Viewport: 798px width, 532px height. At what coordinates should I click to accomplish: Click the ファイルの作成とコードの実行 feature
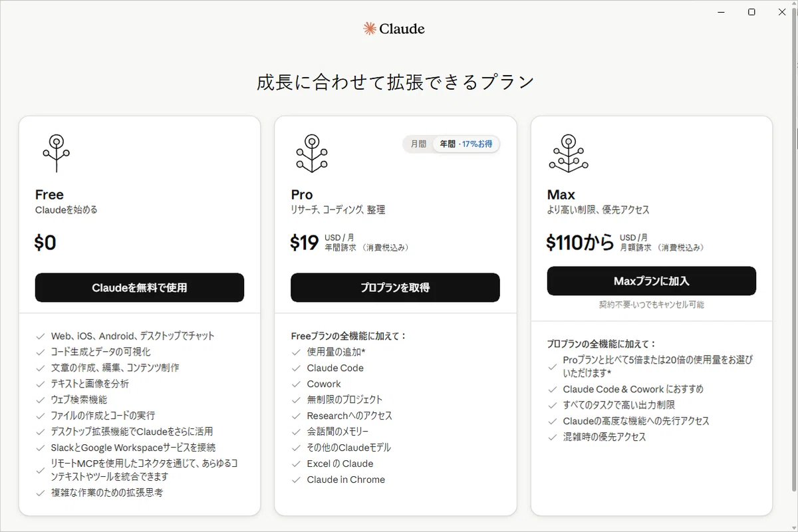[103, 416]
